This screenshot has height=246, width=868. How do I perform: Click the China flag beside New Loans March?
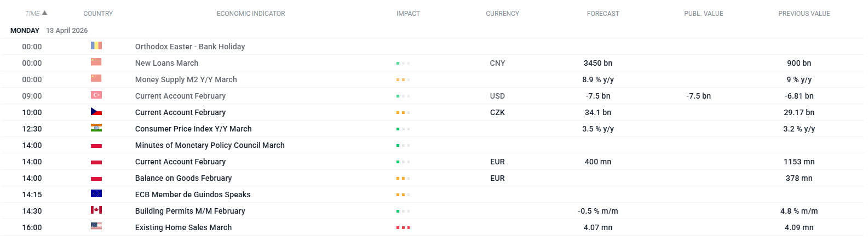96,62
